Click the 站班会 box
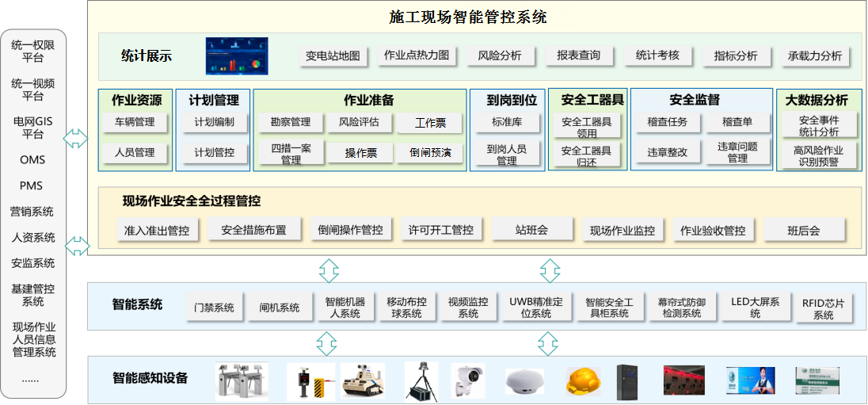This screenshot has width=868, height=405. click(x=532, y=229)
